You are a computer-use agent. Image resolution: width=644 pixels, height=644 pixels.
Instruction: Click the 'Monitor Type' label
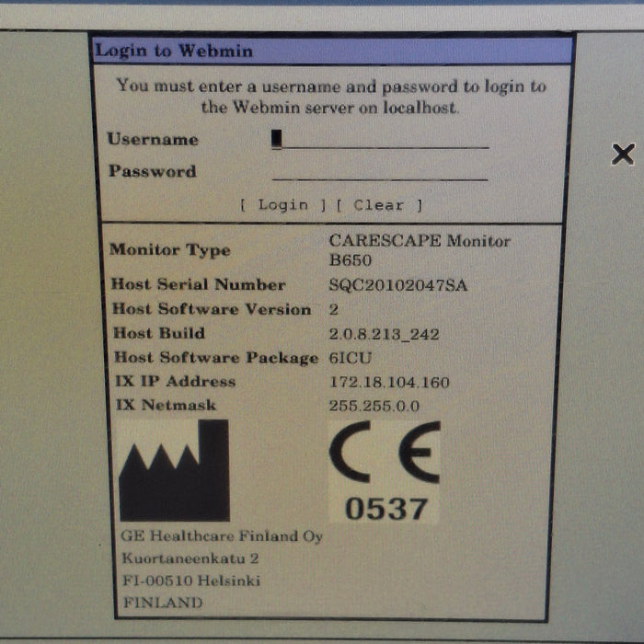pyautogui.click(x=170, y=250)
